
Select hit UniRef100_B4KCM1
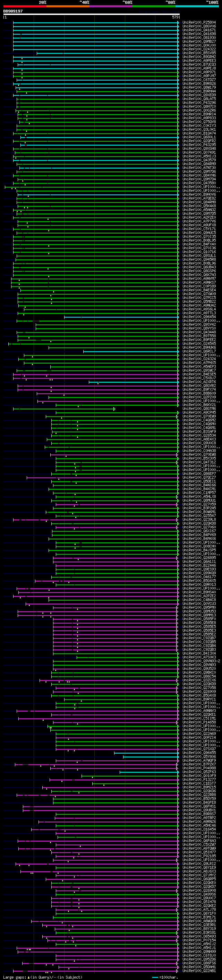point(199,489)
